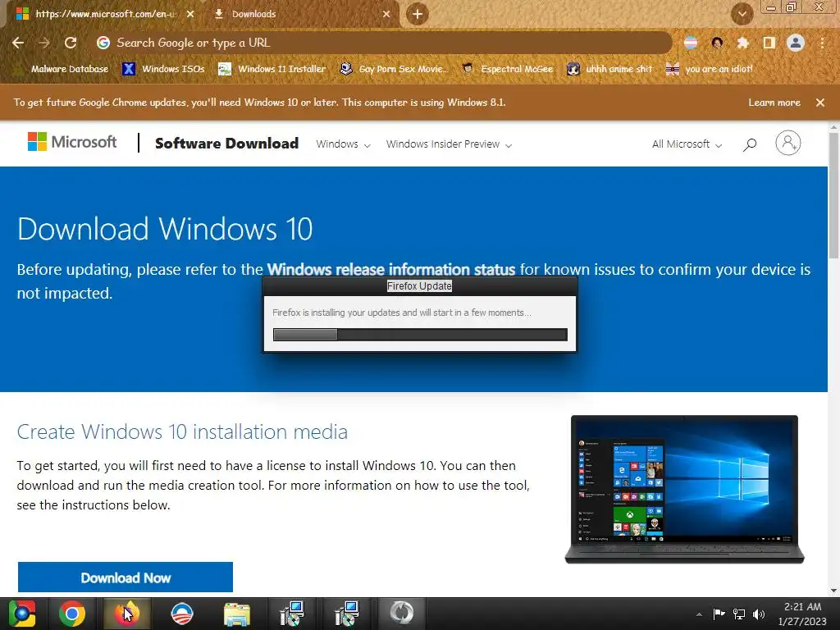The image size is (840, 630).
Task: Click the Firefox Update progress bar
Action: (420, 335)
